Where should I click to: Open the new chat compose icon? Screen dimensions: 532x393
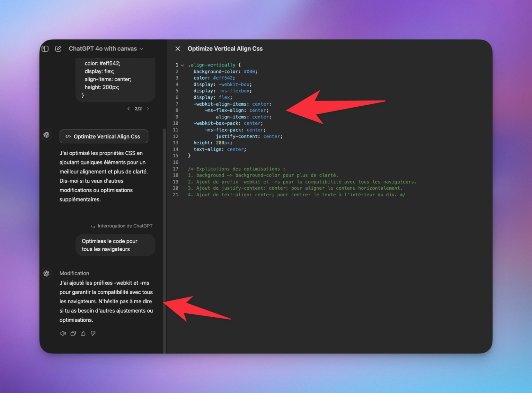click(x=58, y=48)
